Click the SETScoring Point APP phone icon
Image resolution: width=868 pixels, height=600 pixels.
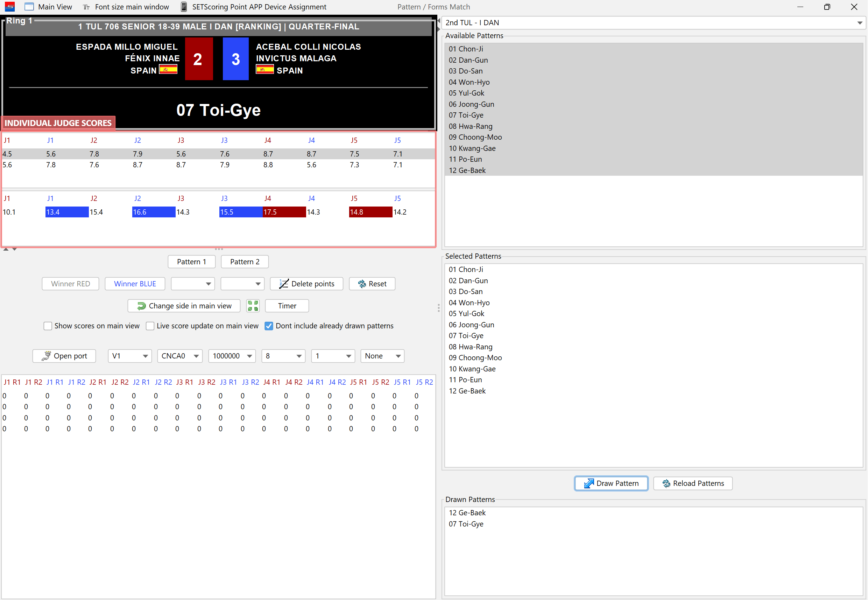pos(184,7)
